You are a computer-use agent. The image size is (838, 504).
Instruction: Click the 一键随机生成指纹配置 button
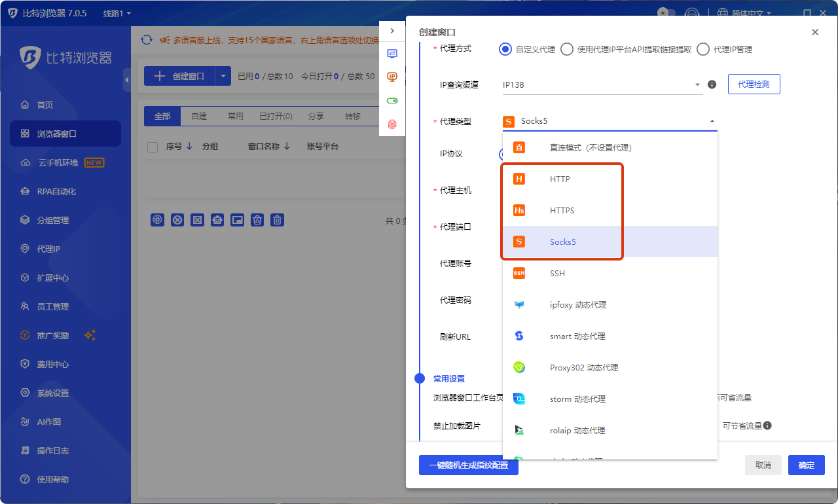click(469, 465)
